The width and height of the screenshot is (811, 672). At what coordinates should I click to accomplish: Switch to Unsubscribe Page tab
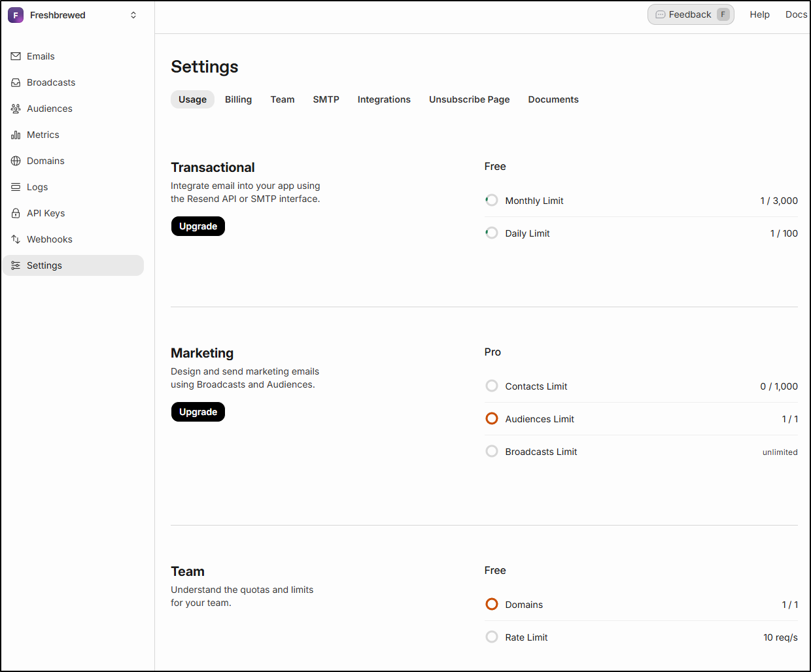(x=470, y=99)
